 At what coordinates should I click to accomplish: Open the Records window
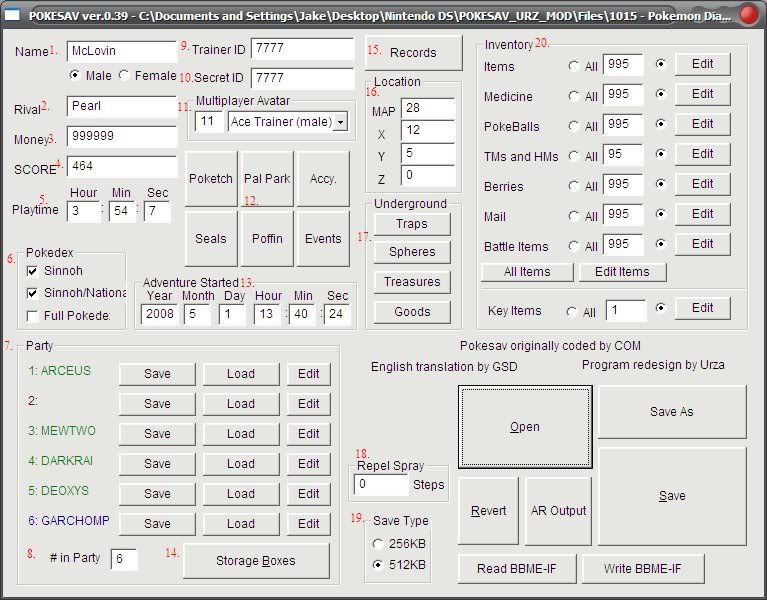click(413, 52)
